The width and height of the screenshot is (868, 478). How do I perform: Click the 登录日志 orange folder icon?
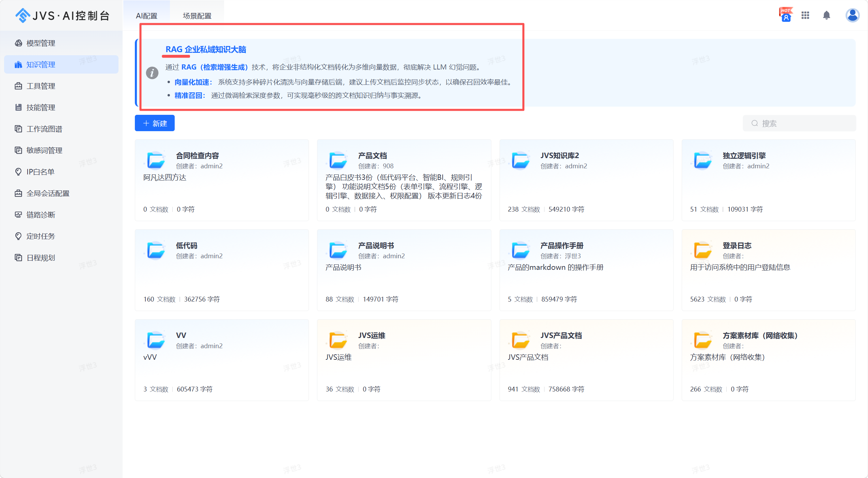[703, 250]
